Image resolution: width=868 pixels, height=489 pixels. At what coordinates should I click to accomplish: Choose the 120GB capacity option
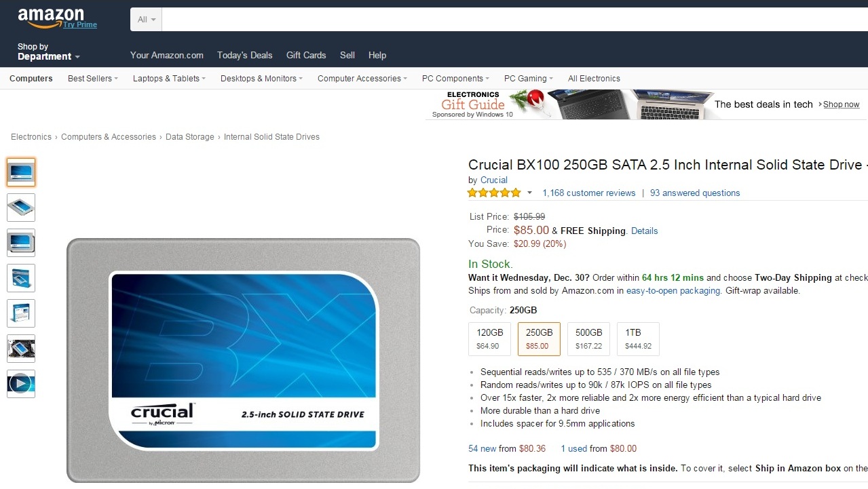[x=489, y=339]
